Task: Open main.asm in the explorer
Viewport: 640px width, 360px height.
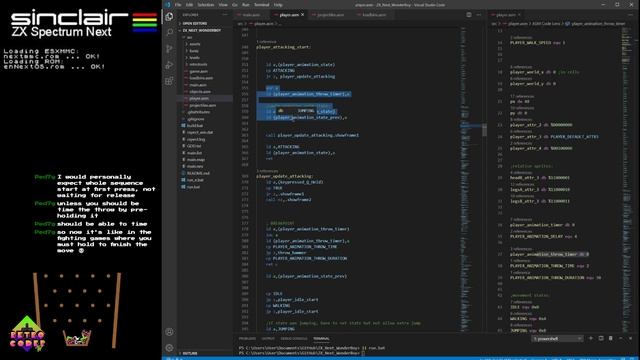Action: [205, 85]
